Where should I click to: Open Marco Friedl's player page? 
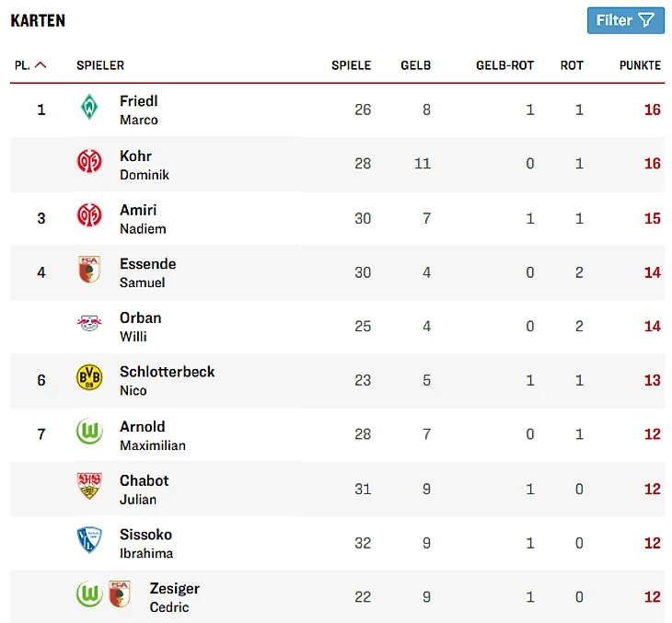tap(139, 110)
